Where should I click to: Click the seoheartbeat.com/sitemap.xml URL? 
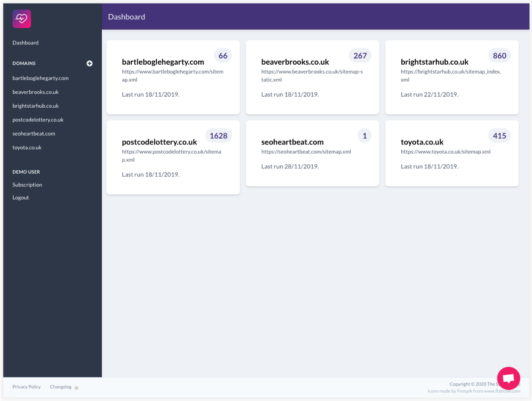point(306,152)
